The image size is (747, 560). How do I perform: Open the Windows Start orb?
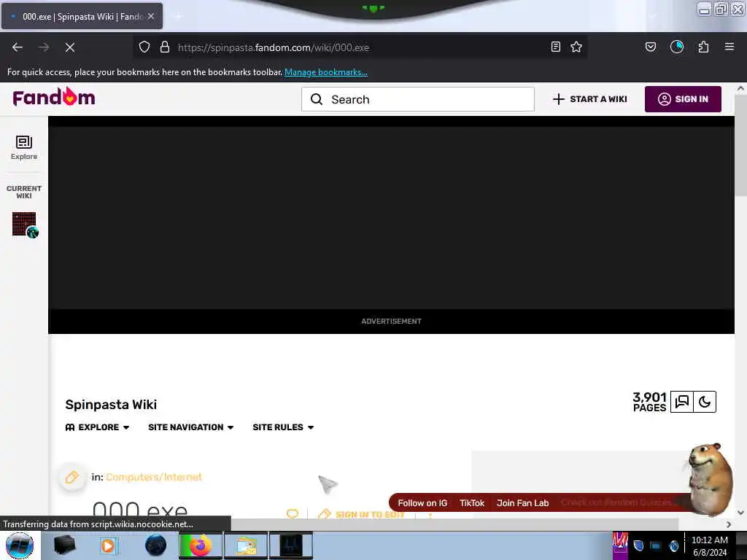pyautogui.click(x=20, y=545)
